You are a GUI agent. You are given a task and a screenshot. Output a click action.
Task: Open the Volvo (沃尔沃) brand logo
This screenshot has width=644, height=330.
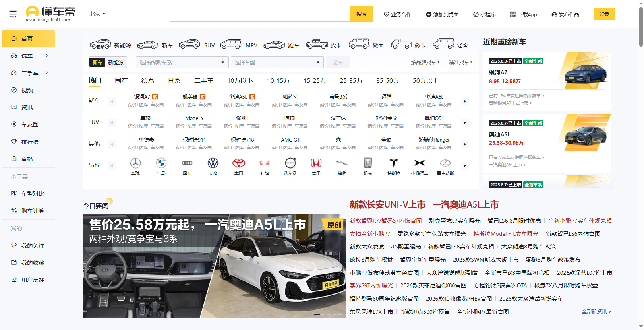[x=290, y=163]
